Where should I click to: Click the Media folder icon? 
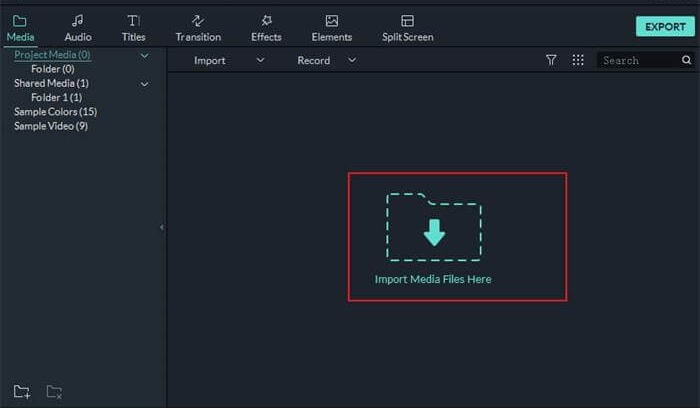20,21
